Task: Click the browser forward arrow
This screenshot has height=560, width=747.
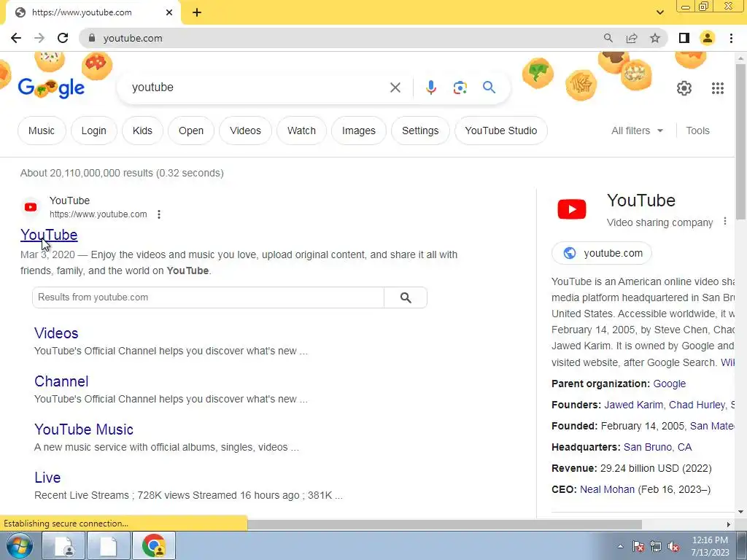Action: tap(39, 38)
